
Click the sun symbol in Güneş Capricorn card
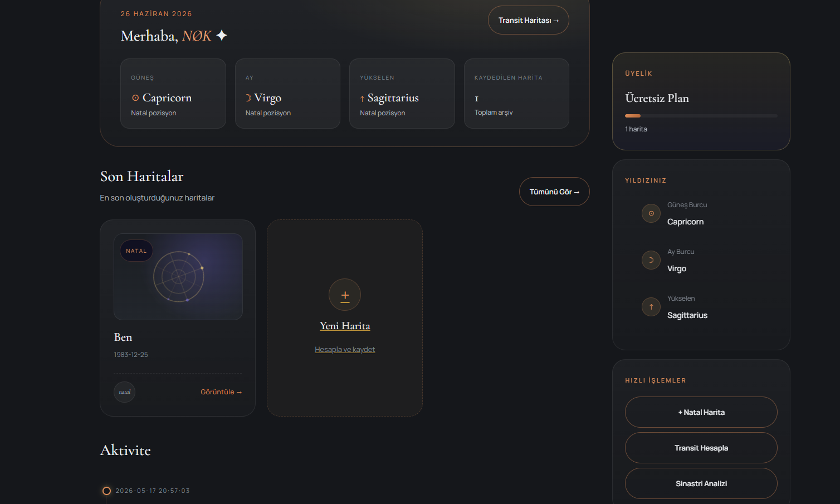(x=135, y=98)
